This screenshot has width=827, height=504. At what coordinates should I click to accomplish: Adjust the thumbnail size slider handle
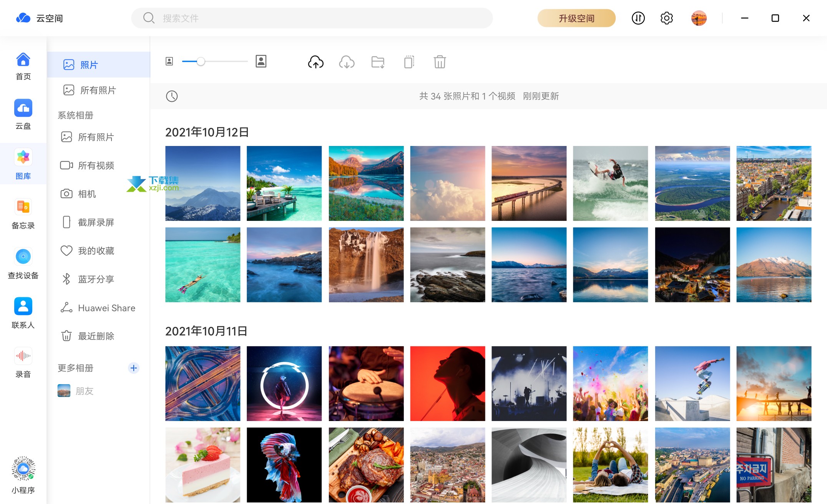[201, 61]
